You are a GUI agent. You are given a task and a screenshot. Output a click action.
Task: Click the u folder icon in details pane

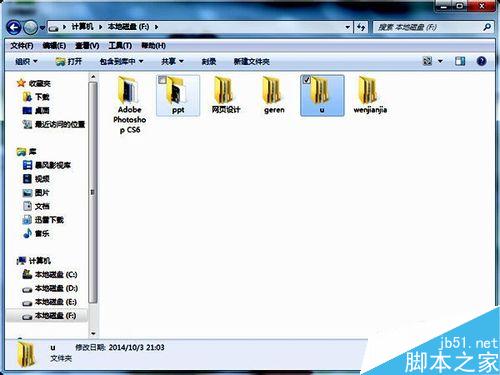26,354
